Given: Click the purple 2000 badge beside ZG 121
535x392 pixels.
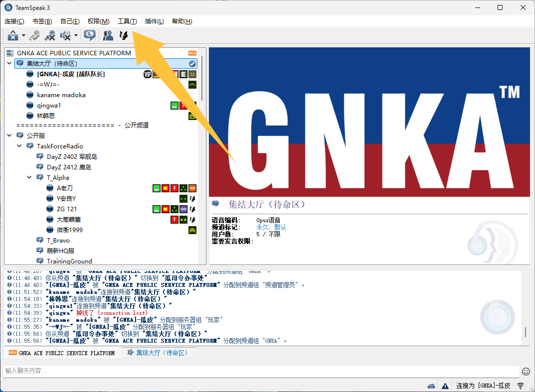Looking at the screenshot, I should (x=183, y=209).
